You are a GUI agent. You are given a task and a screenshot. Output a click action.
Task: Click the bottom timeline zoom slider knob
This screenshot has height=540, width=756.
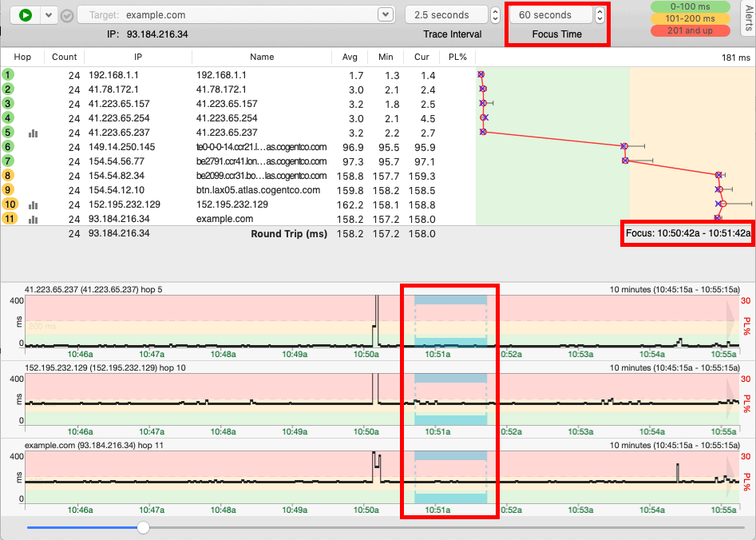pyautogui.click(x=143, y=527)
